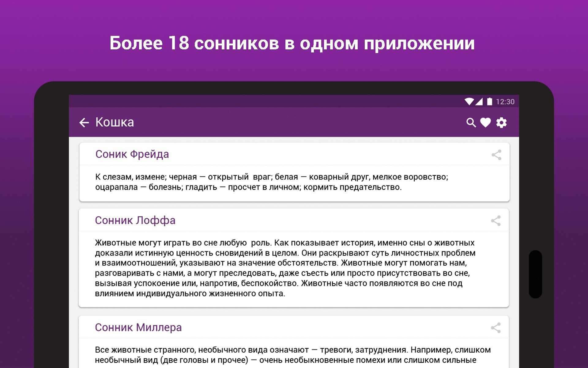The image size is (588, 368).
Task: Open search with the magnifier icon
Action: pos(471,123)
